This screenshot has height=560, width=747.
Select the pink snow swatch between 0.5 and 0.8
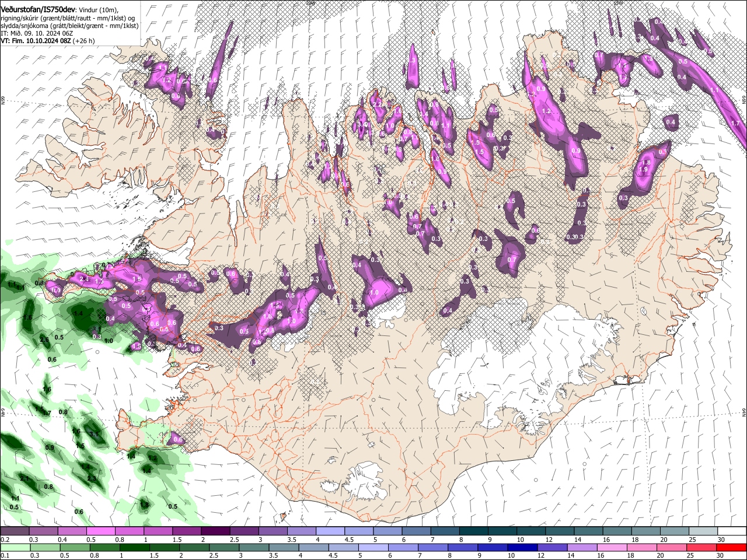coord(100,531)
